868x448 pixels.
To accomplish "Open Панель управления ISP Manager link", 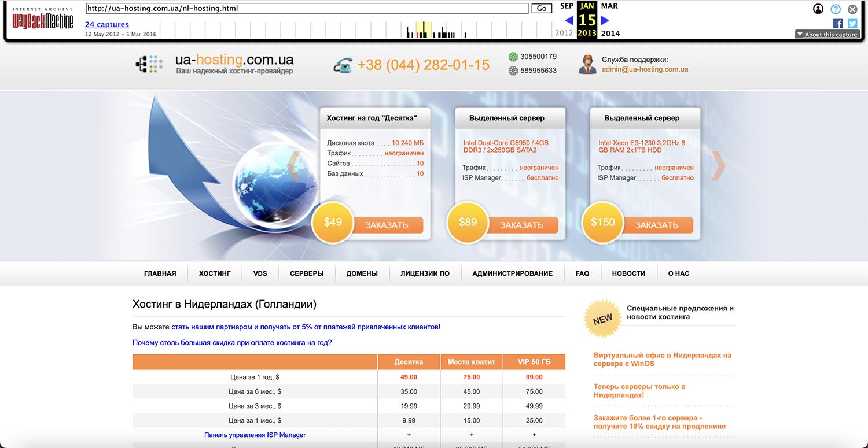I will click(255, 435).
